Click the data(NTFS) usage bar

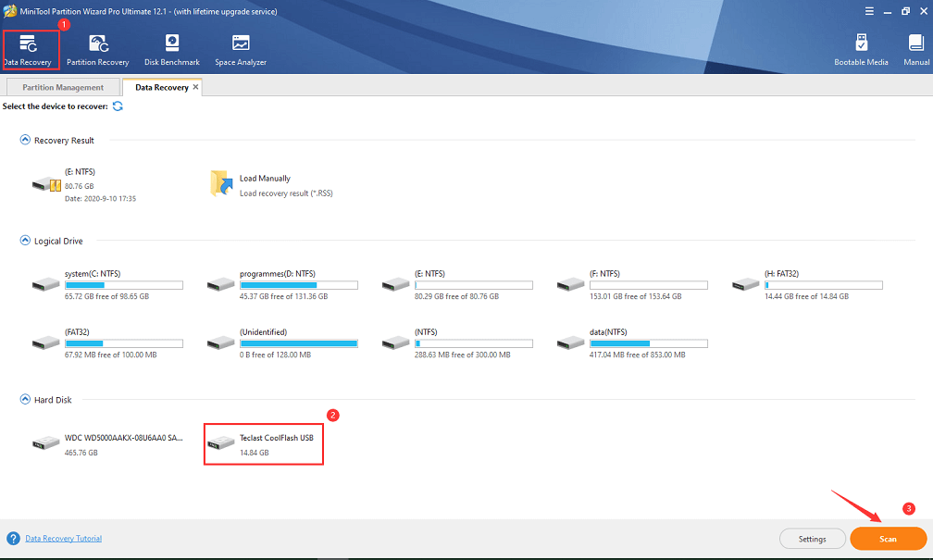(x=649, y=344)
